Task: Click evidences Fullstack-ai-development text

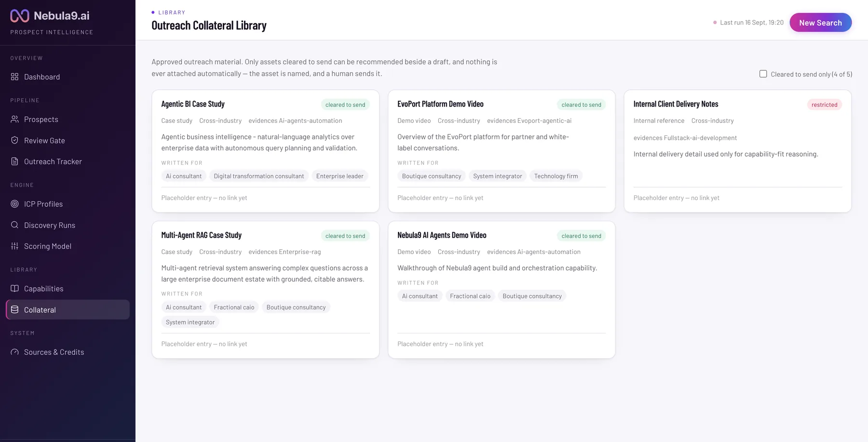Action: pos(685,138)
